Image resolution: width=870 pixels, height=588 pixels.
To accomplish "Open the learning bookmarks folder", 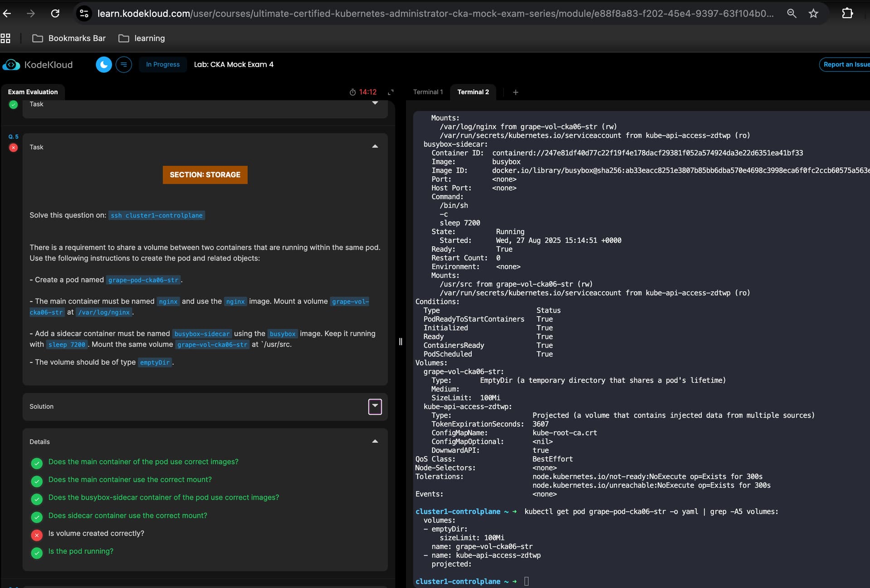I will coord(142,39).
